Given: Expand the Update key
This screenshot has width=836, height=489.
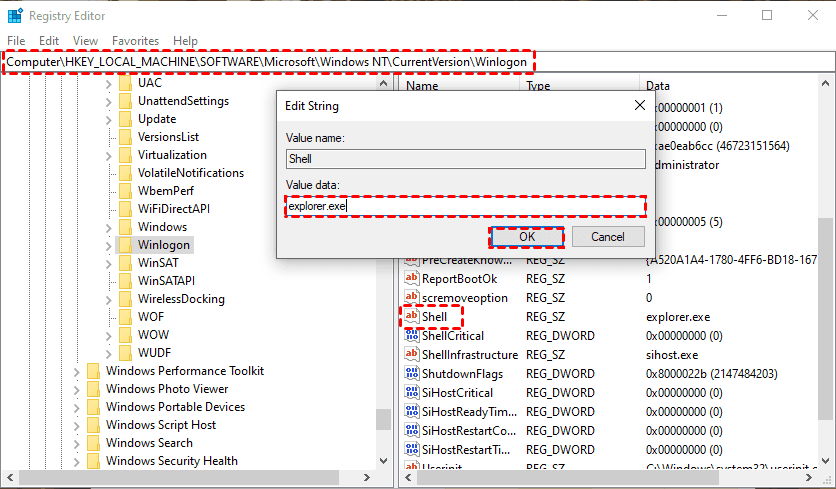Looking at the screenshot, I should point(109,120).
